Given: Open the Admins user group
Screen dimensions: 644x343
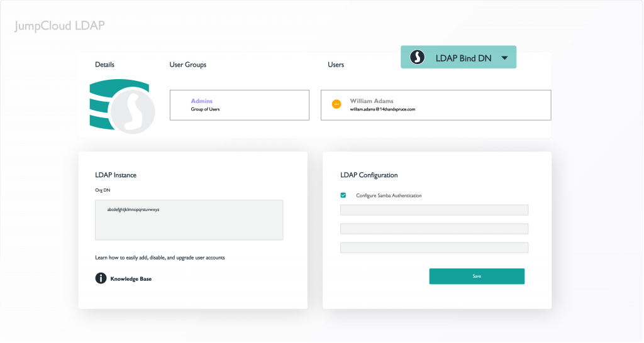Looking at the screenshot, I should click(240, 105).
